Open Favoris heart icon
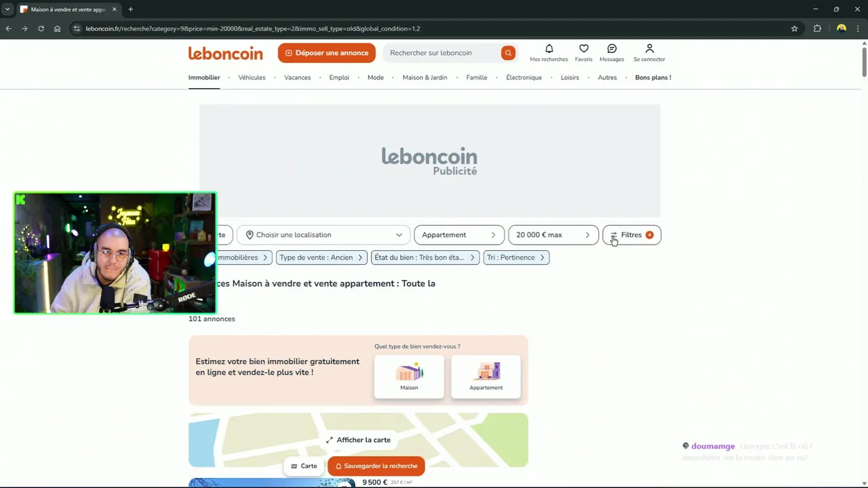The height and width of the screenshot is (488, 868). [x=584, y=49]
